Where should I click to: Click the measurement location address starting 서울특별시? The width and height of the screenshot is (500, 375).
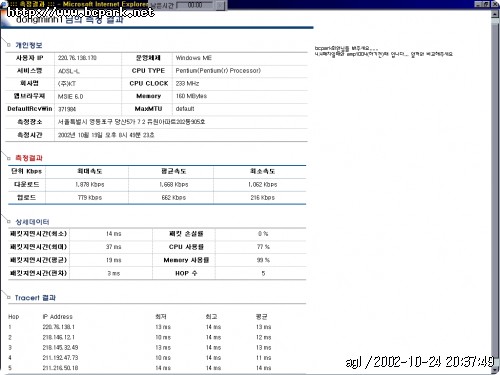(131, 122)
